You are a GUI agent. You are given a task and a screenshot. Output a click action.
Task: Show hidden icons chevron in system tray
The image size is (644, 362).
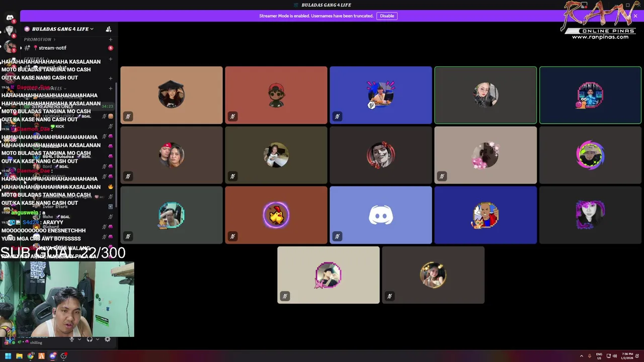coord(582,356)
